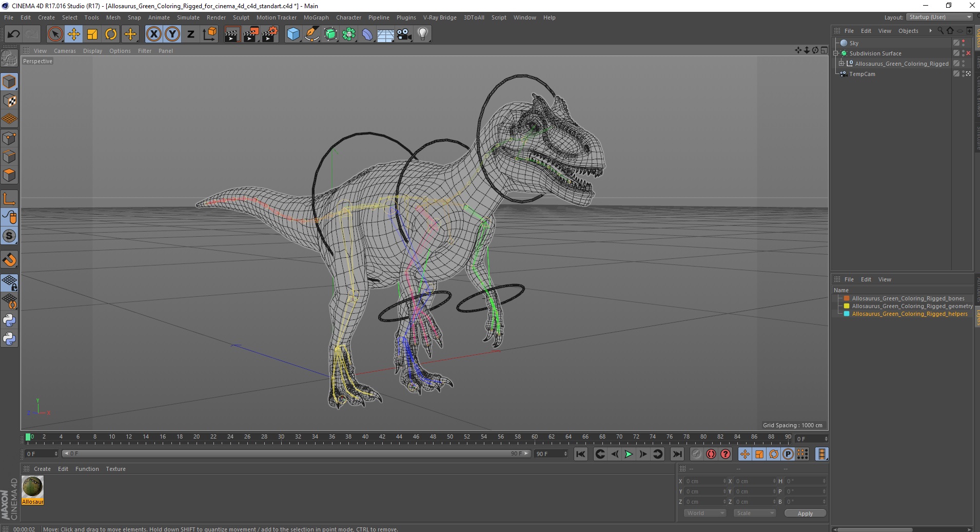This screenshot has height=532, width=980.
Task: Select Allosaurus_Green_Coloring_Rigged_bones layer
Action: point(908,298)
